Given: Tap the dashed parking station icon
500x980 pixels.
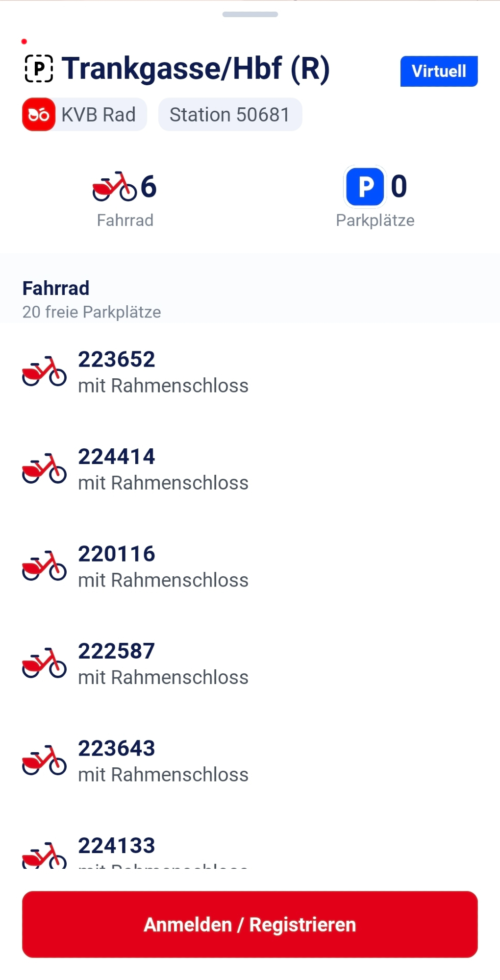Looking at the screenshot, I should tap(39, 69).
